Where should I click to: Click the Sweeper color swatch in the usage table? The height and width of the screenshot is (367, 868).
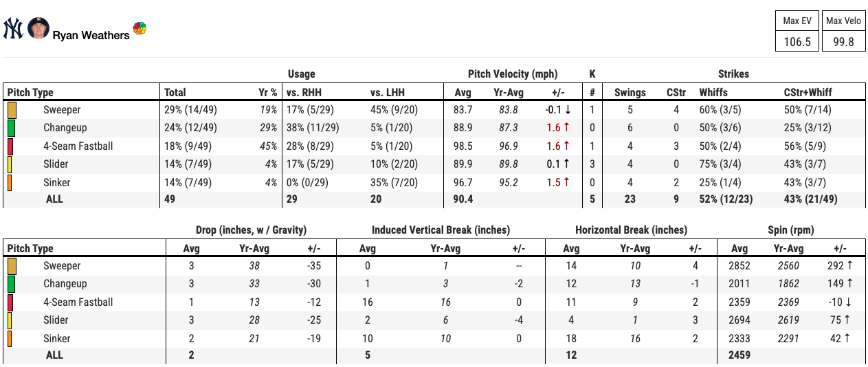point(12,110)
